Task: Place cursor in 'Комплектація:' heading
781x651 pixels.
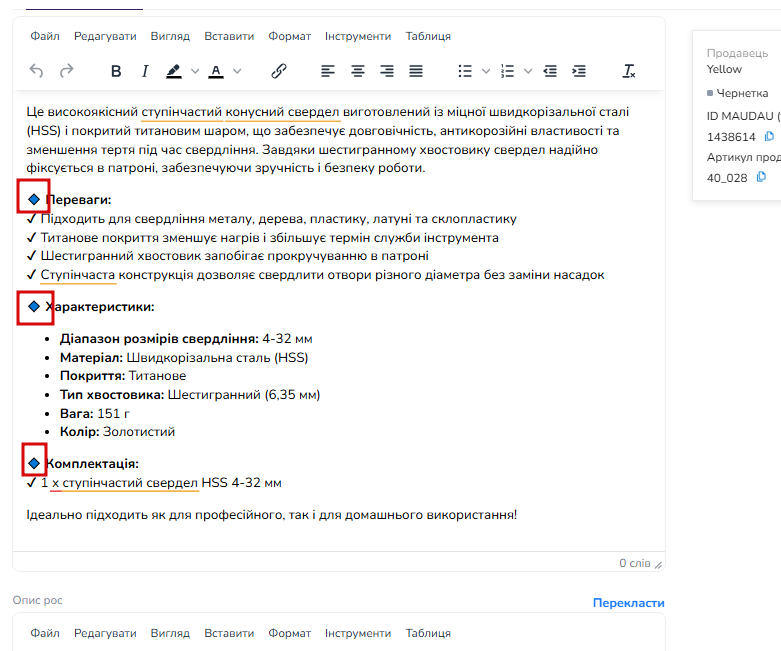Action: pyautogui.click(x=92, y=464)
